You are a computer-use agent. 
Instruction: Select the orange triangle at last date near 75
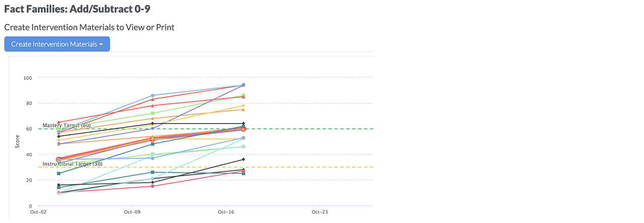[x=244, y=109]
